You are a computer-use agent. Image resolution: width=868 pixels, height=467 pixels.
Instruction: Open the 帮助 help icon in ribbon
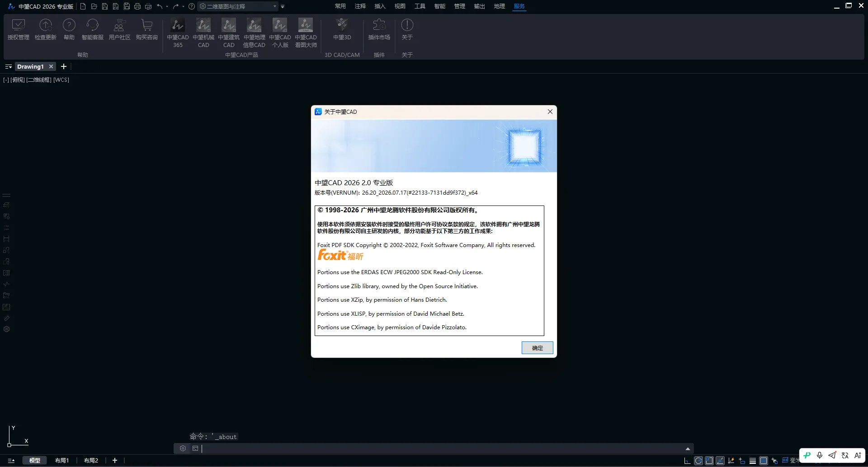point(69,30)
